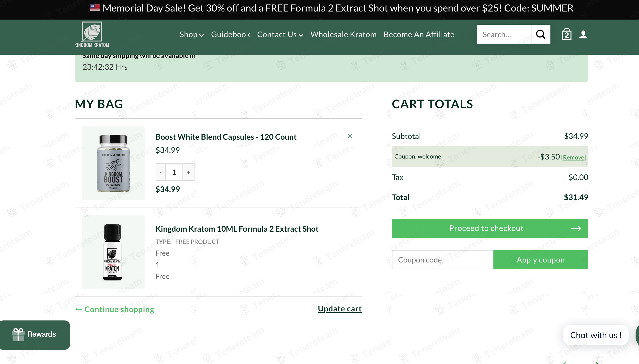Click the Search text field
This screenshot has height=364, width=639.
504,34
